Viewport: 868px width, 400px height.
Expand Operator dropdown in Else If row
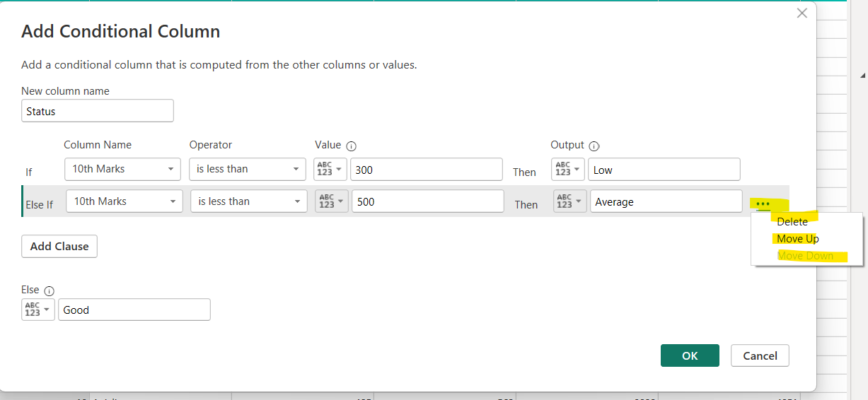point(249,202)
